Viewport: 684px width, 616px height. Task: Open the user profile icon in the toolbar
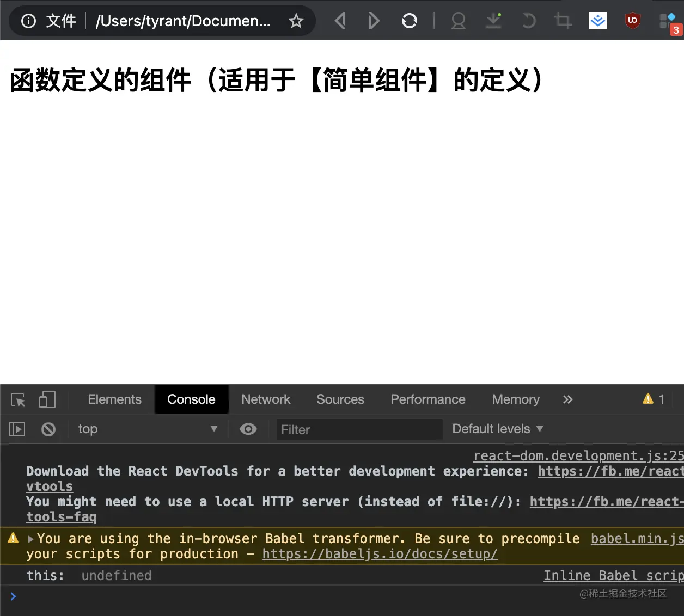459,21
